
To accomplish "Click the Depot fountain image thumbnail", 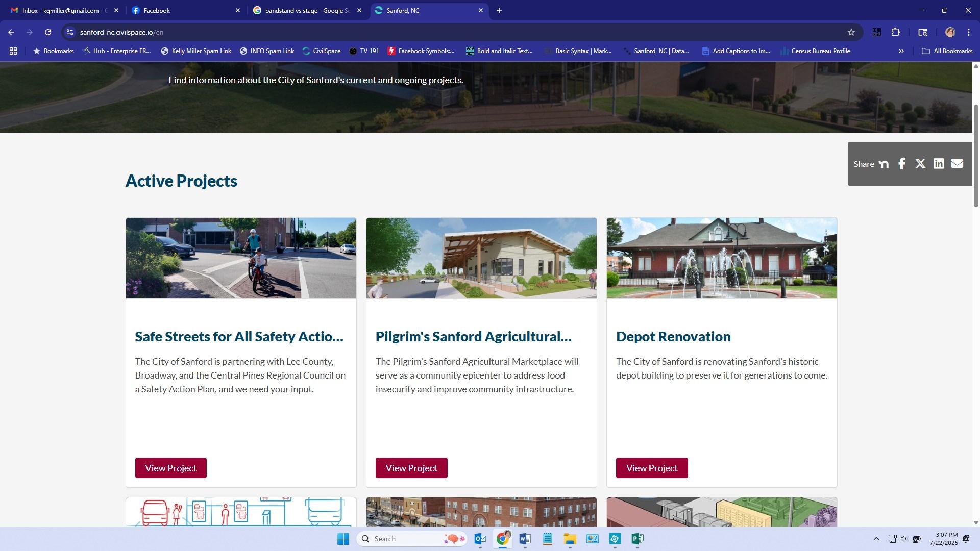I will pos(721,258).
